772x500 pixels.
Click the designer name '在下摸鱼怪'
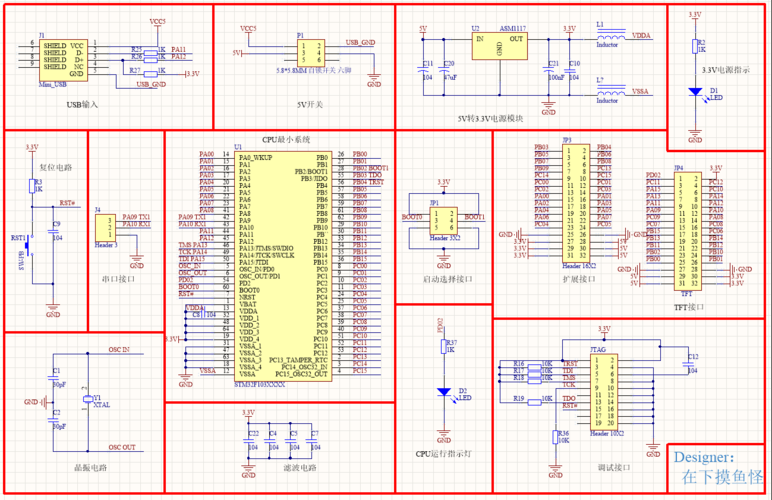722,477
